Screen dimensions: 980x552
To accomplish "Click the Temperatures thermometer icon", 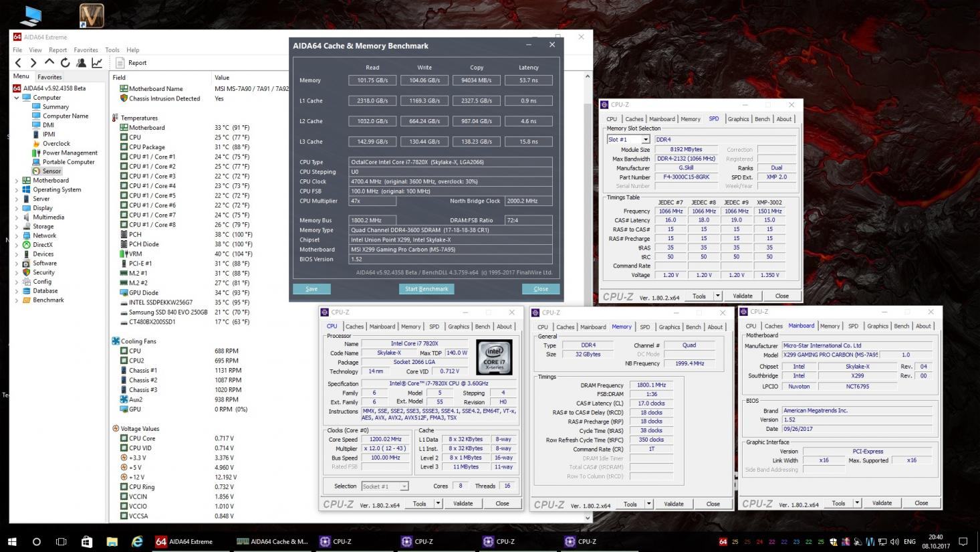I will 115,118.
